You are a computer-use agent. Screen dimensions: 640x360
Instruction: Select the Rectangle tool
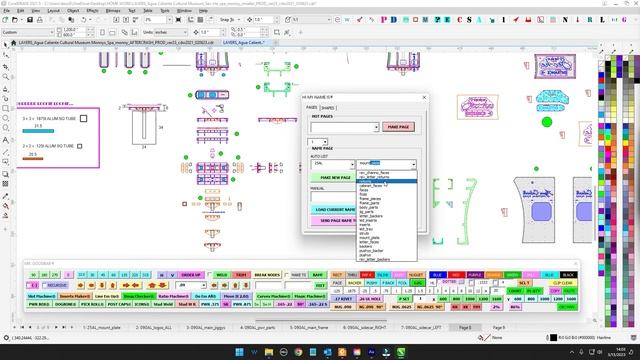point(5,109)
